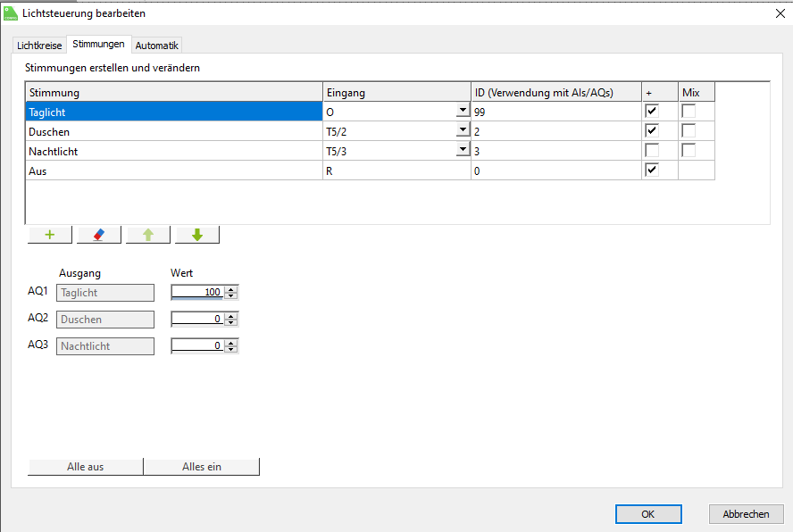Increase the AQ1 Wert with up arrow
This screenshot has height=532, width=793.
point(231,290)
